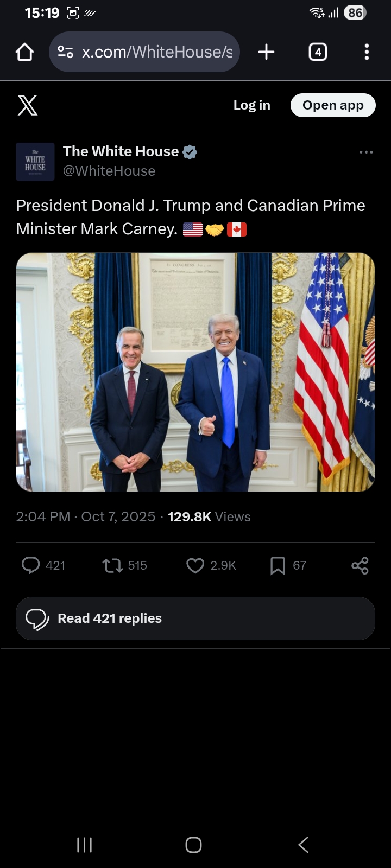Open The White House display name

[121, 151]
